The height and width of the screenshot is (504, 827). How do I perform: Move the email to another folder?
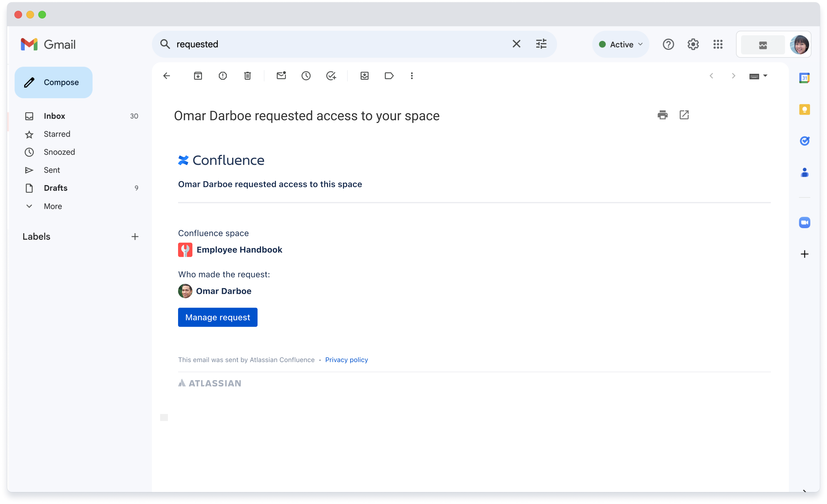tap(364, 76)
